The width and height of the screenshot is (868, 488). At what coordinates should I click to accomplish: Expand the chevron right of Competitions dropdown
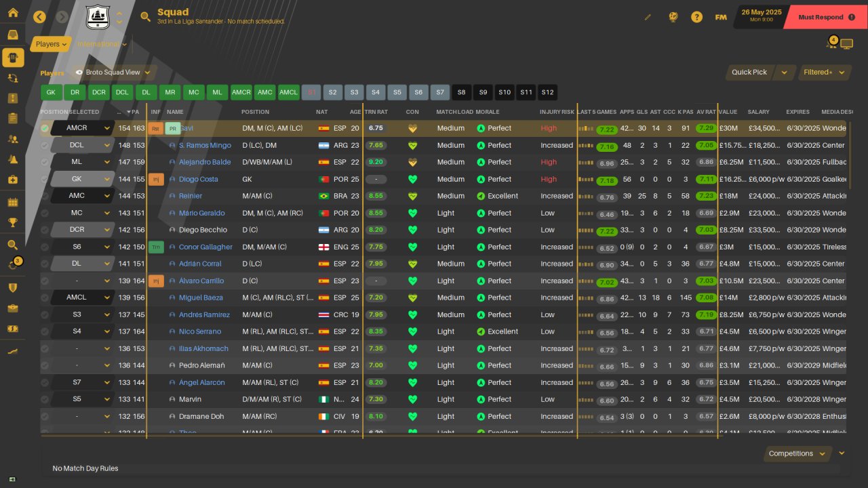(x=842, y=453)
